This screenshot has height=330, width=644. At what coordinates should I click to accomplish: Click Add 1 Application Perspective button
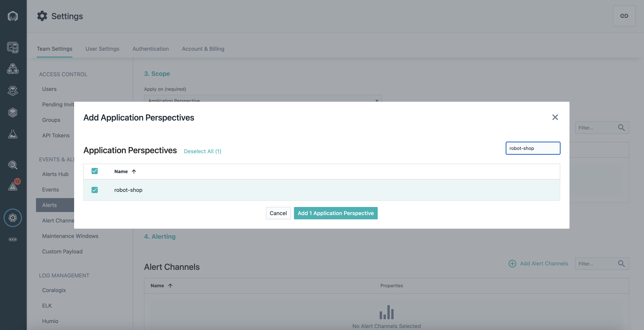point(336,213)
